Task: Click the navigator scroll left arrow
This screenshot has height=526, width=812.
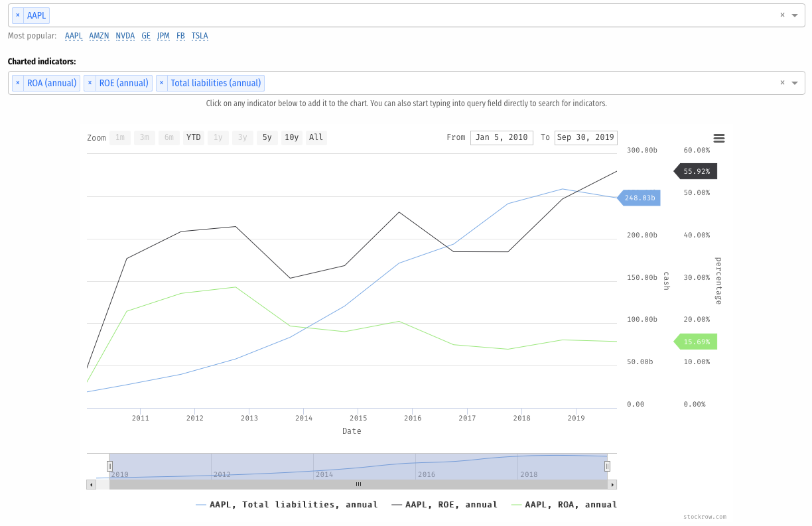Action: (92, 484)
